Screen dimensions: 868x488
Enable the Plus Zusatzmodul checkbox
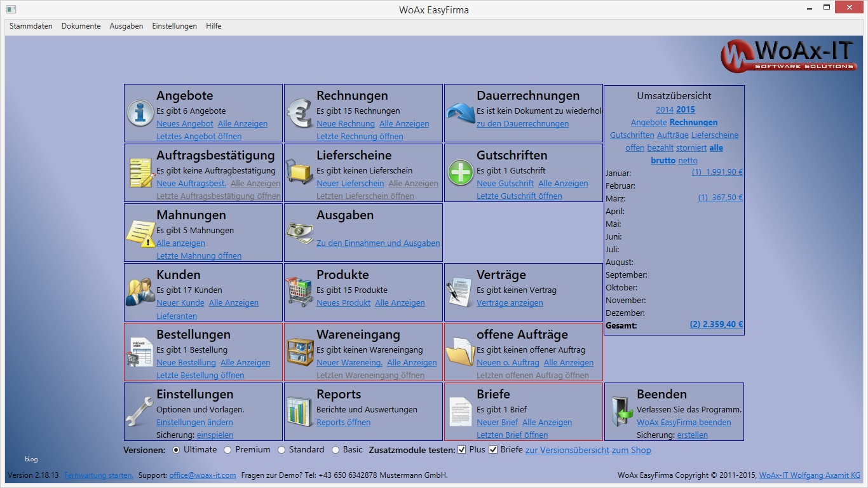click(461, 449)
